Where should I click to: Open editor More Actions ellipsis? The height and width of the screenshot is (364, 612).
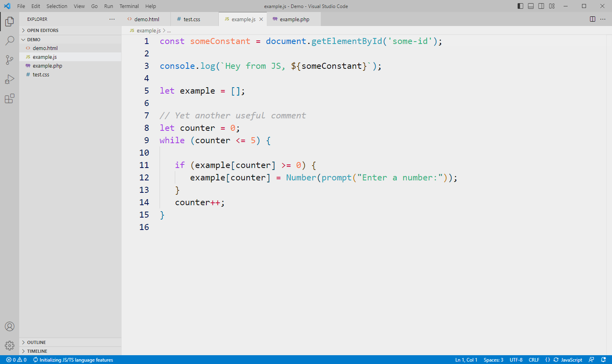[603, 19]
